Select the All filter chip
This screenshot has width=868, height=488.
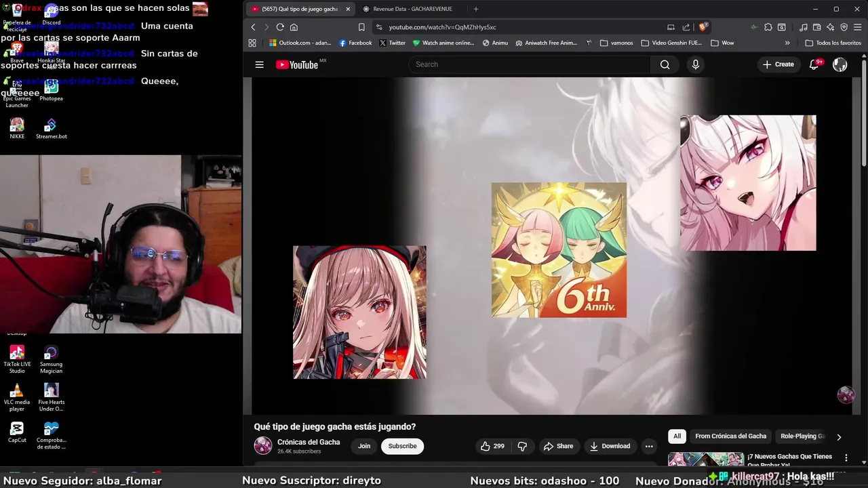click(x=677, y=436)
